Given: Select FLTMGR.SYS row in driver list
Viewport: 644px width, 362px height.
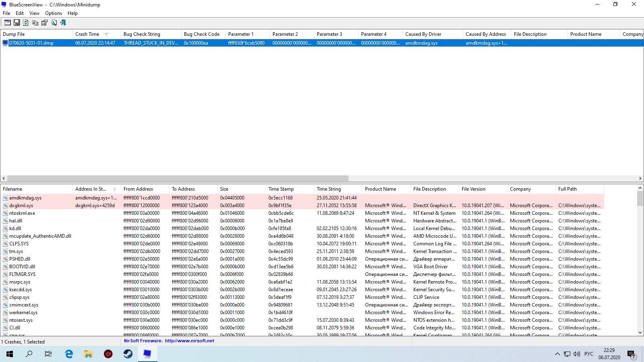Looking at the screenshot, I should pyautogui.click(x=302, y=274).
